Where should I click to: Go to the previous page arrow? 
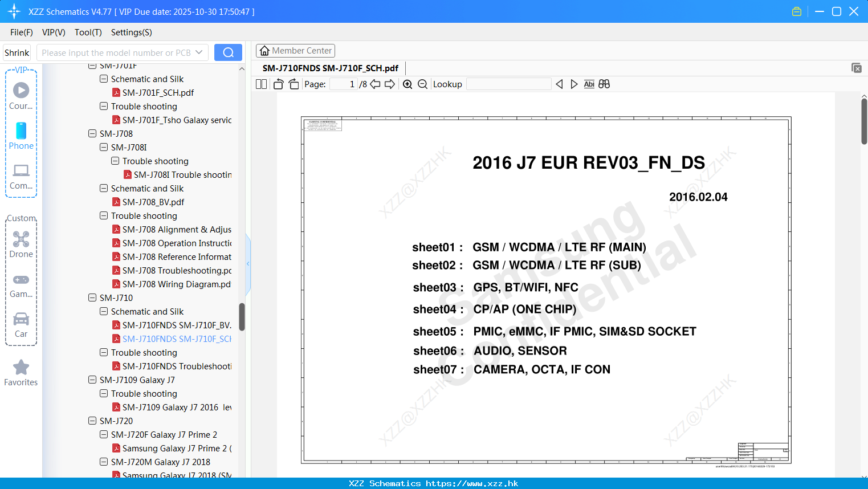pyautogui.click(x=375, y=84)
